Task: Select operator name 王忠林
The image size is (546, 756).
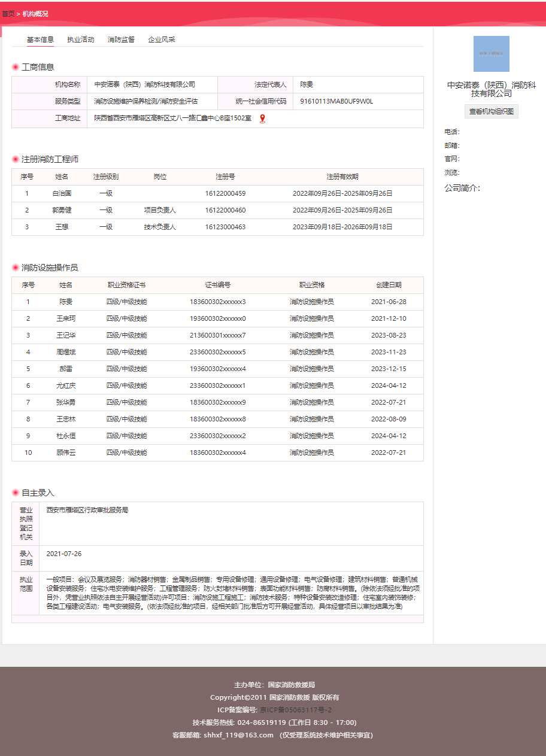Action: coord(66,419)
